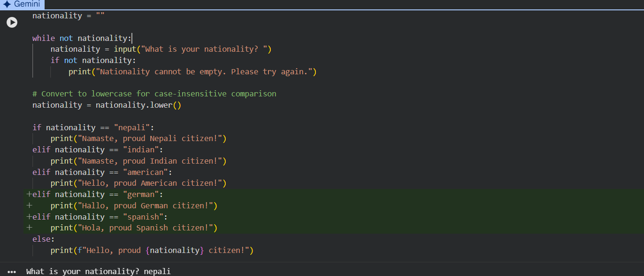The width and height of the screenshot is (644, 276).
Task: Click the 'else:' line
Action: tap(44, 239)
